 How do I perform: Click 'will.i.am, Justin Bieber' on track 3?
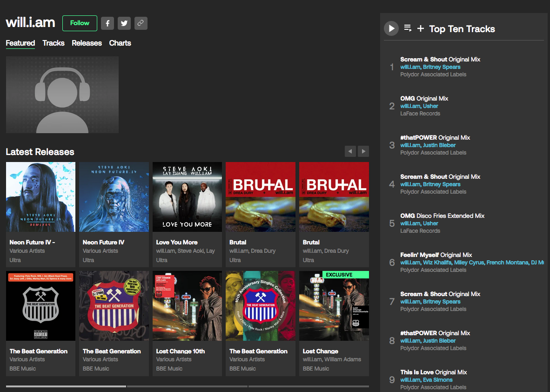[428, 145]
